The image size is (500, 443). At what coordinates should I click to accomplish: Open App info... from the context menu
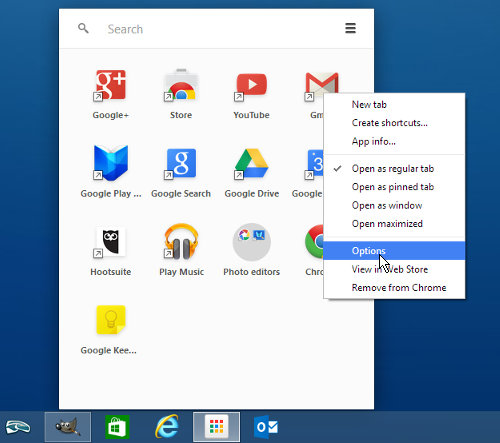pyautogui.click(x=394, y=141)
